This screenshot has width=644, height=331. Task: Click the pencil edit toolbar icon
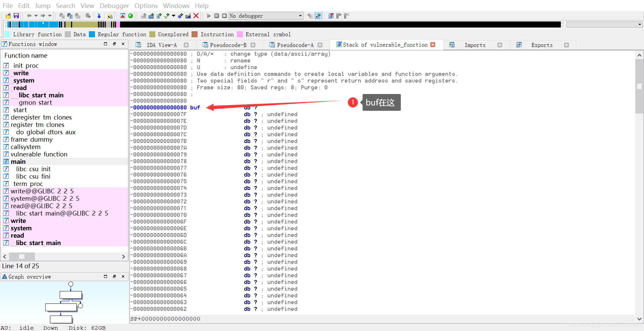point(188,16)
